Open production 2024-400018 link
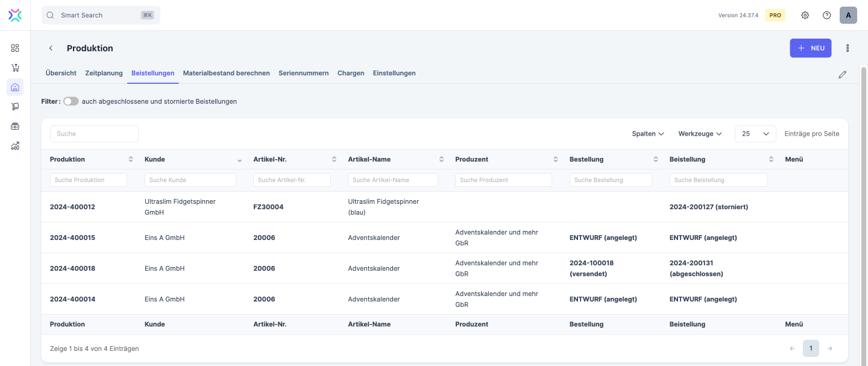 [72, 268]
